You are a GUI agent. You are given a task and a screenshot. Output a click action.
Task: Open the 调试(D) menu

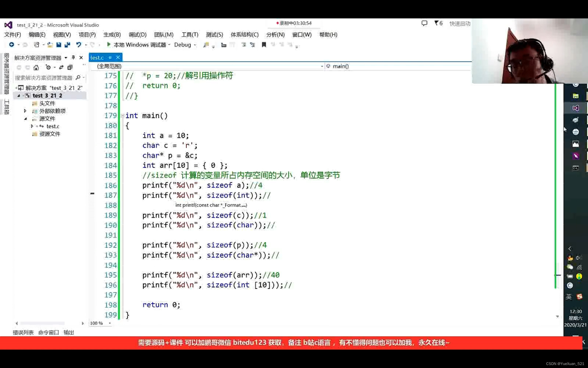coord(138,34)
